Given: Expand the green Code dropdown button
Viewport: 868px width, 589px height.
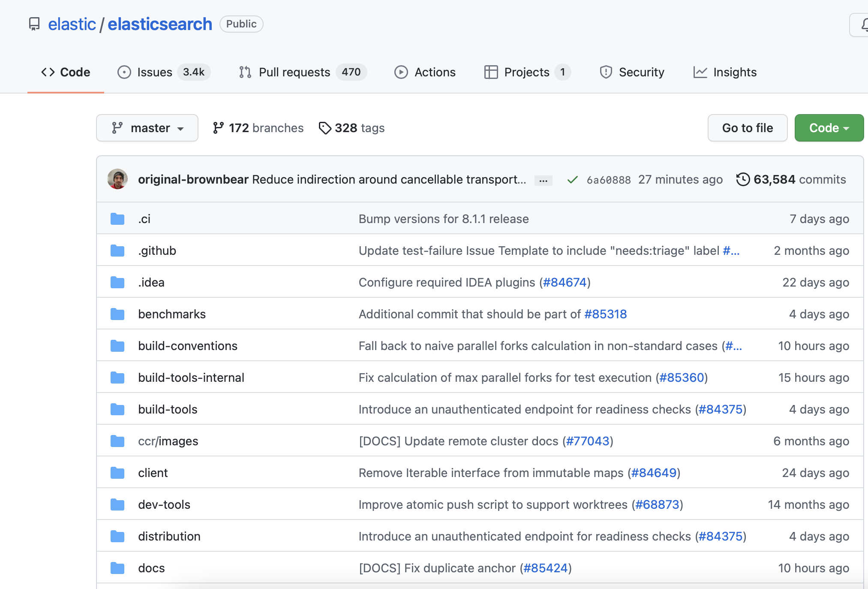Looking at the screenshot, I should (829, 128).
